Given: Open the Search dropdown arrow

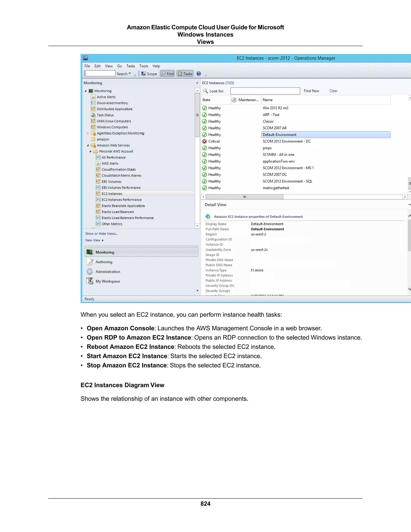Looking at the screenshot, I should [x=130, y=73].
